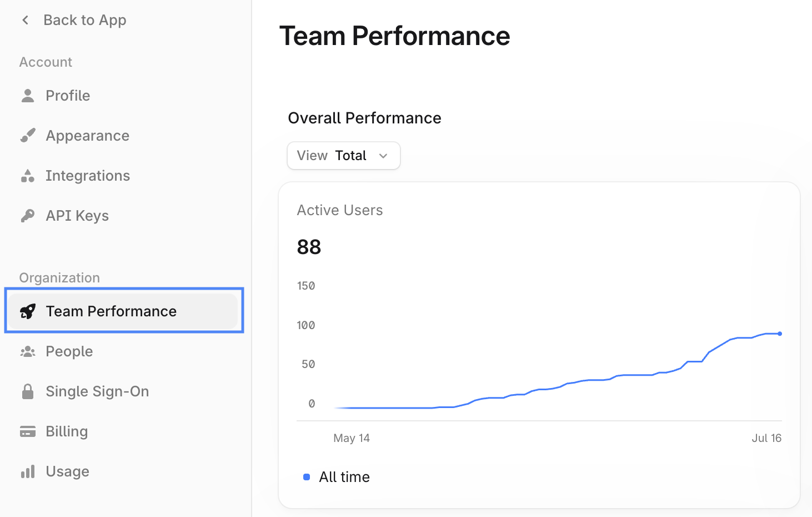Click the blue All time legend dot
Image resolution: width=812 pixels, height=517 pixels.
click(x=307, y=477)
